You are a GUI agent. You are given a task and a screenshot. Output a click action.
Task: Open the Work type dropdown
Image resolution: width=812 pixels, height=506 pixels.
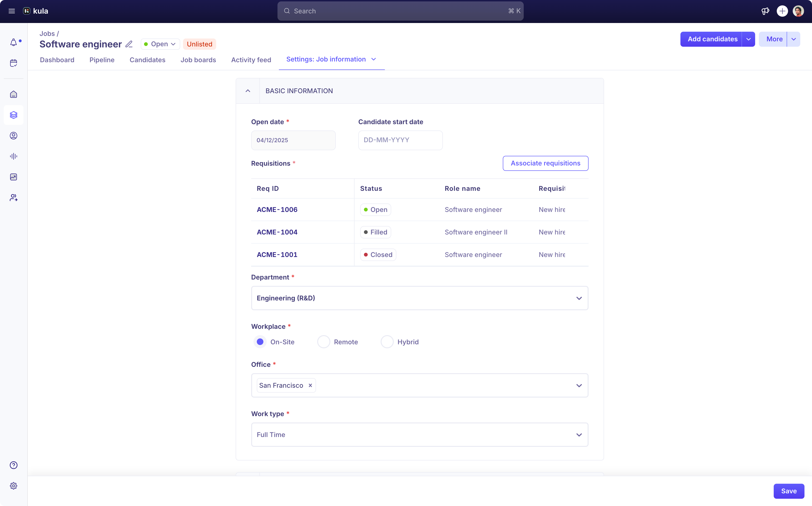tap(419, 434)
